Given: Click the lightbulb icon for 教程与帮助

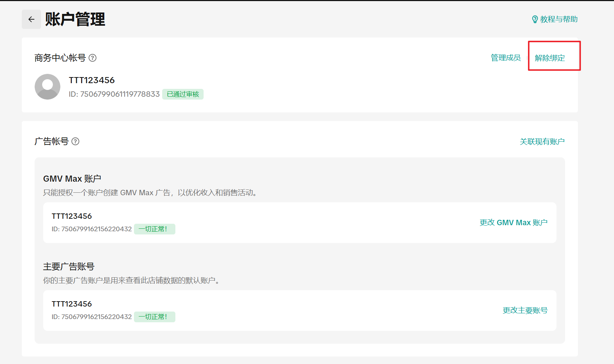Looking at the screenshot, I should pos(535,19).
